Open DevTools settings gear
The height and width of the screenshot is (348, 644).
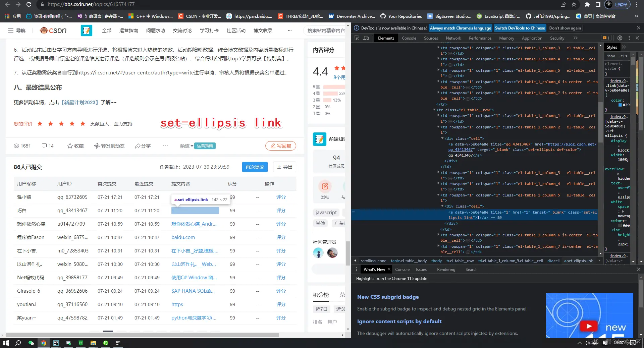coord(620,38)
